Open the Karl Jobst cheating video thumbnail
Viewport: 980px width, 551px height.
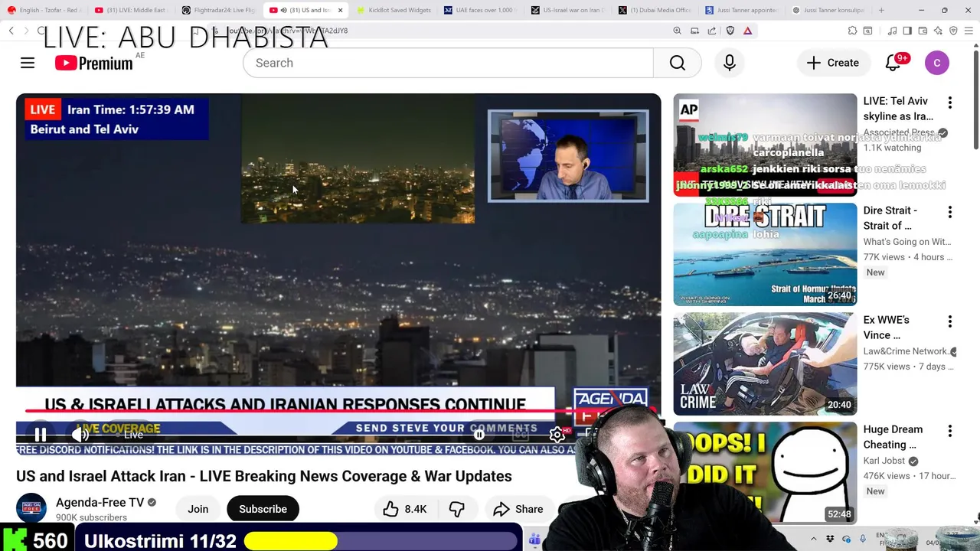[765, 473]
